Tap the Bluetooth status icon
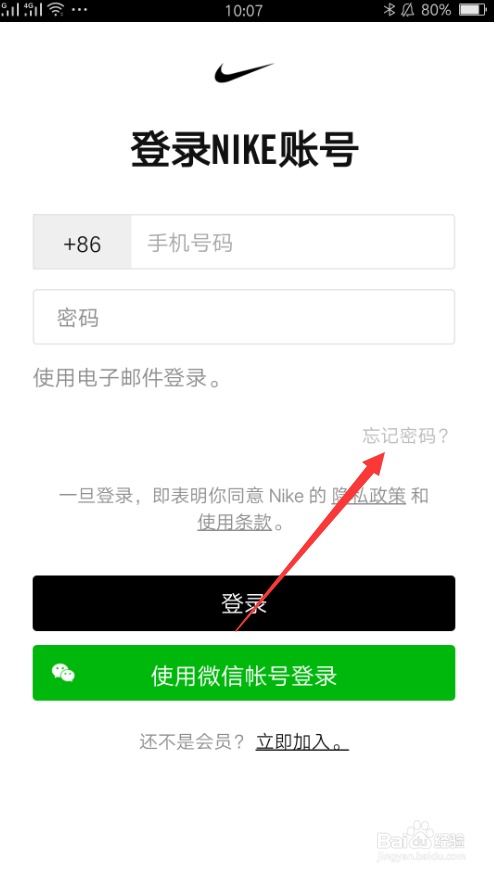Viewport: 494px width, 874px height. coord(389,9)
